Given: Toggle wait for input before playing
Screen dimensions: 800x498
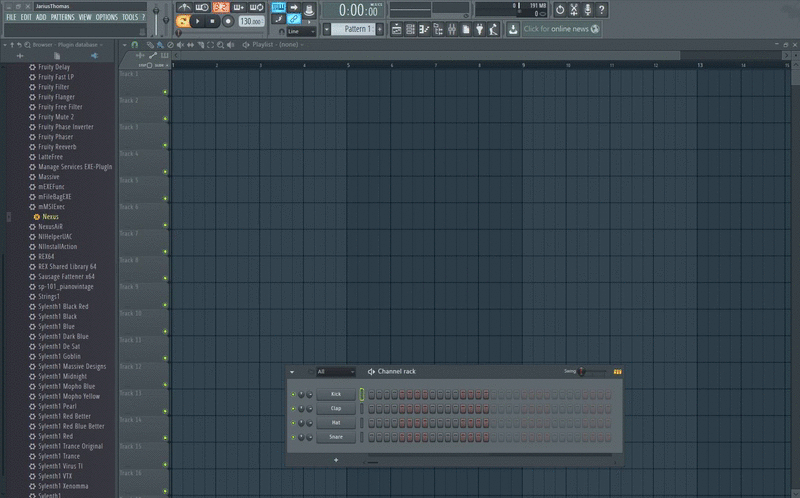Looking at the screenshot, I should [202, 7].
